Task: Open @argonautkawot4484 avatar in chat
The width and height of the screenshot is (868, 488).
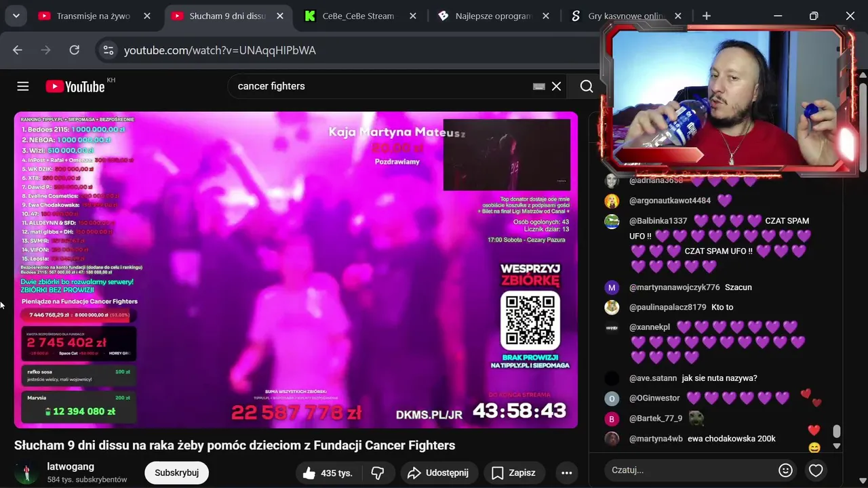Action: point(612,201)
